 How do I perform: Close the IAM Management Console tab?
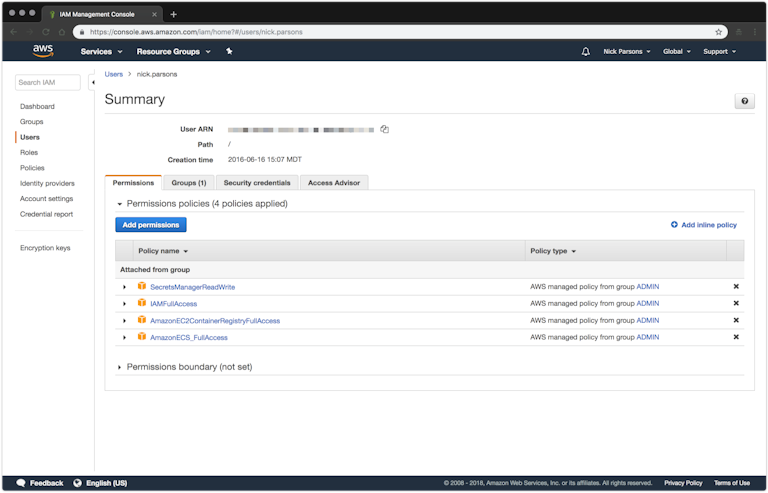[x=154, y=14]
